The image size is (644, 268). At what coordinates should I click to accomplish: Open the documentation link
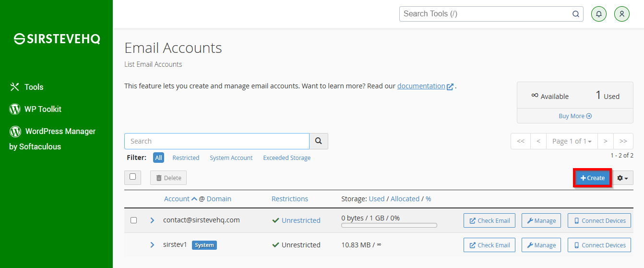[421, 86]
